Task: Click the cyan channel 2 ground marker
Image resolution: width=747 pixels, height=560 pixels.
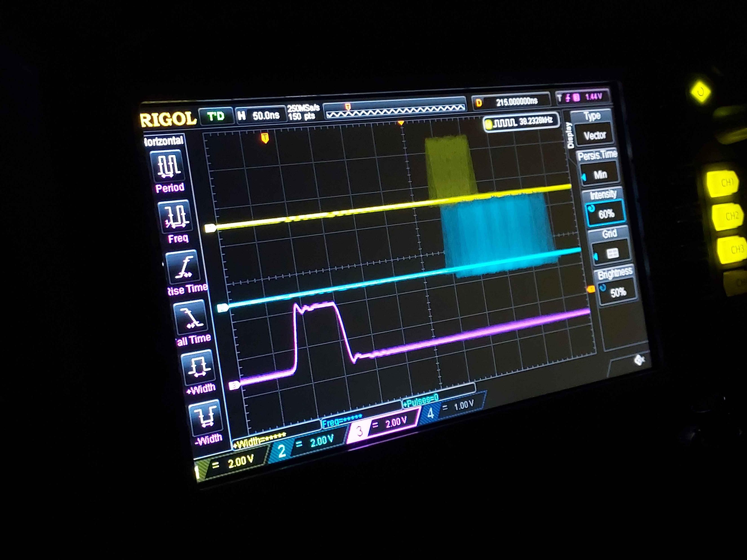Action: click(x=223, y=308)
